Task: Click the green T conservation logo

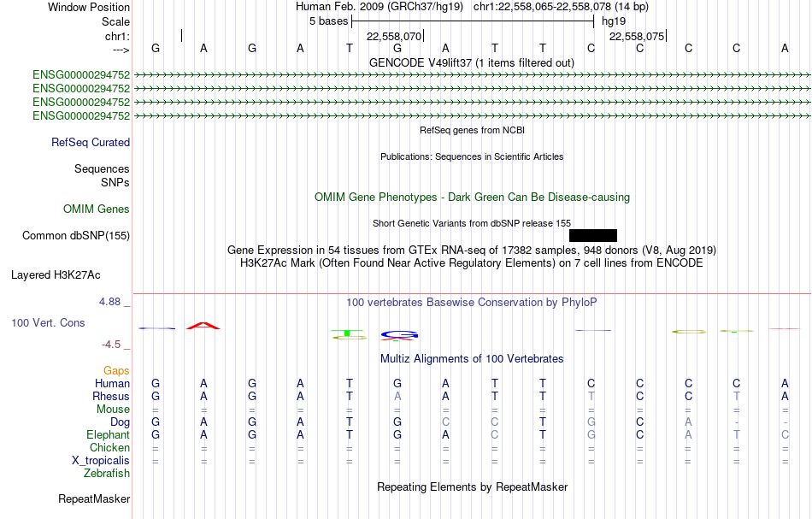Action: (348, 333)
